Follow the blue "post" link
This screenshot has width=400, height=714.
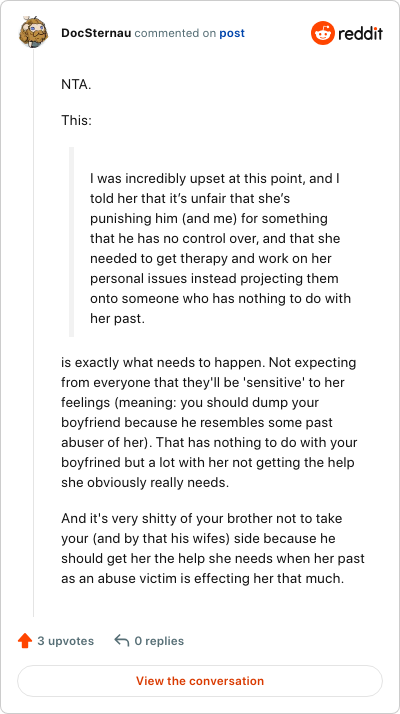click(232, 34)
